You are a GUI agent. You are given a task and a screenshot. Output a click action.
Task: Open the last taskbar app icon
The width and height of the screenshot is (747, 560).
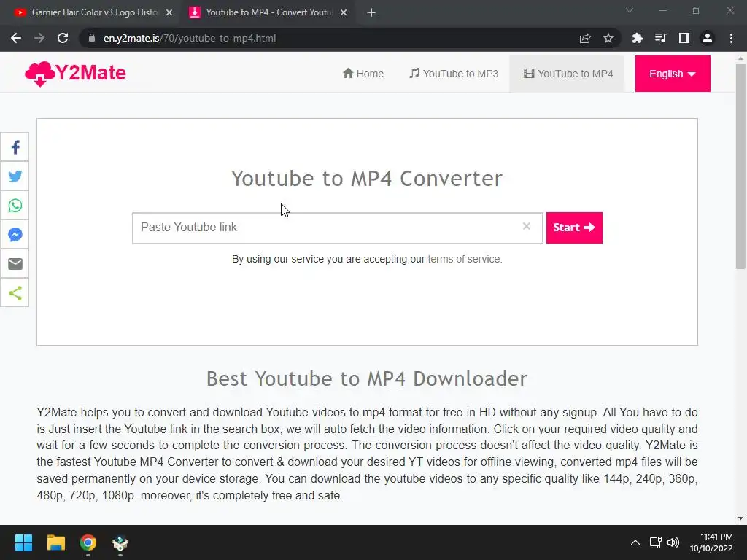click(120, 542)
